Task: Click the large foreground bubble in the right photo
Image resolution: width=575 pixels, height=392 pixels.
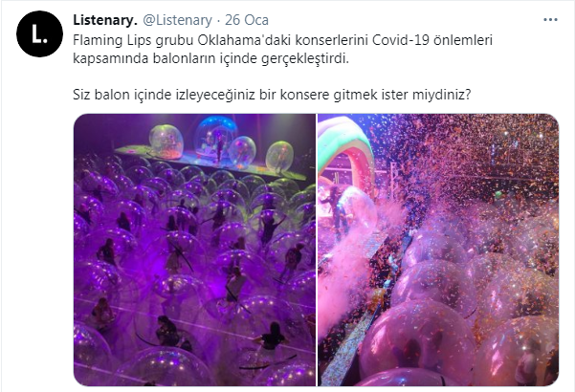Action: (x=416, y=340)
